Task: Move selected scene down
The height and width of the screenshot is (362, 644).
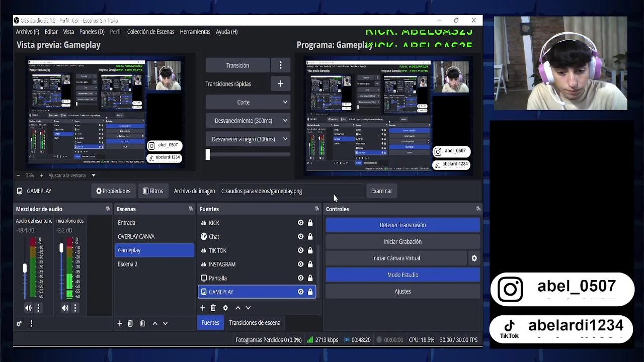Action: pos(165,323)
